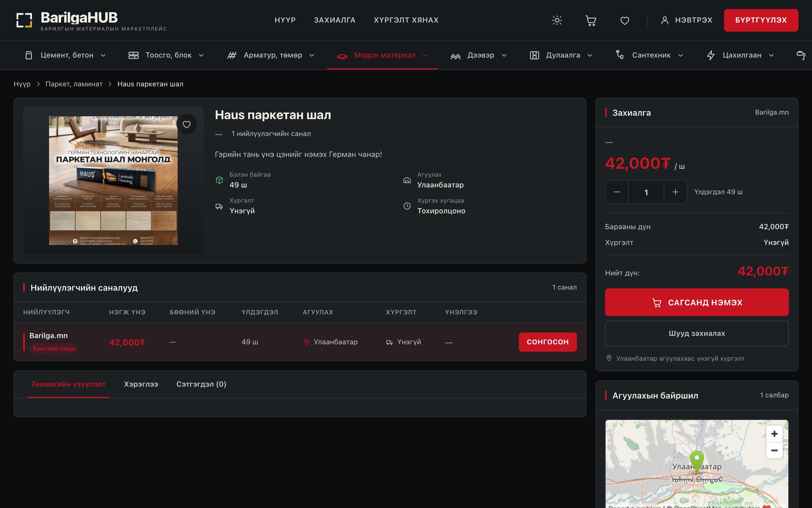This screenshot has width=812, height=508.
Task: Open the НҮҮР menu item
Action: (x=285, y=20)
